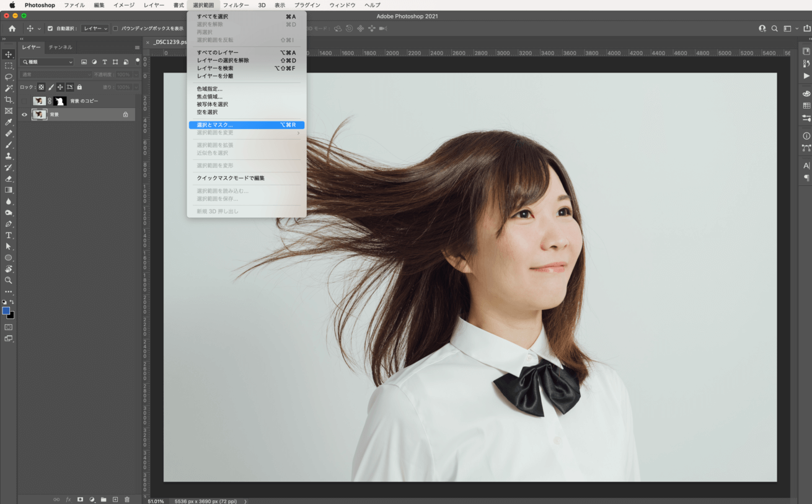This screenshot has height=504, width=812.
Task: Switch to the チャンネル tab
Action: (60, 47)
